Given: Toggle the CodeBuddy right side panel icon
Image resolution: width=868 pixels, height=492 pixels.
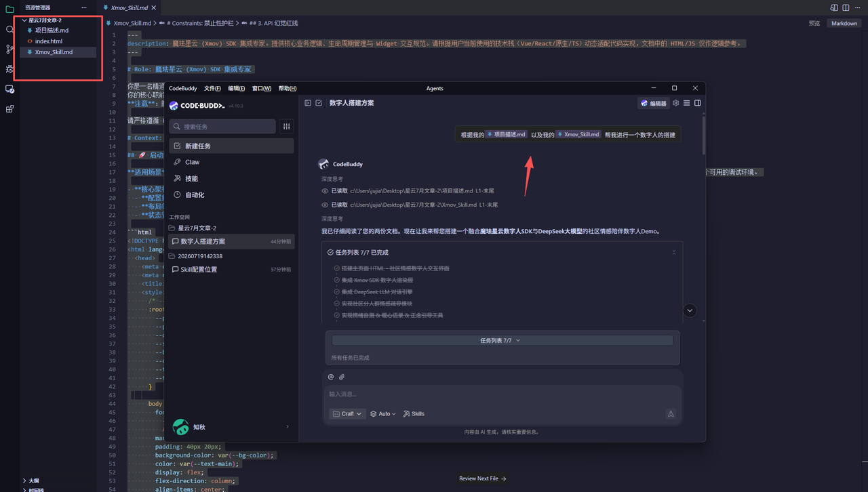Looking at the screenshot, I should tap(697, 103).
